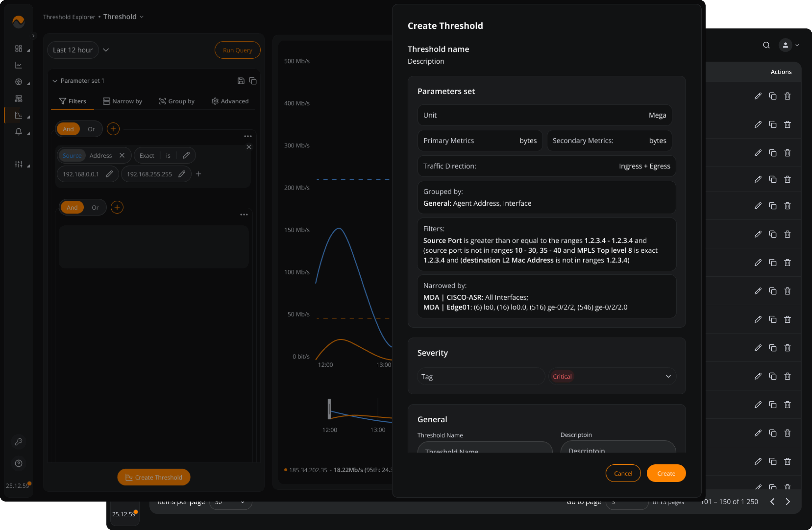The width and height of the screenshot is (812, 530).
Task: Toggle Source on the address filter
Action: coord(72,156)
